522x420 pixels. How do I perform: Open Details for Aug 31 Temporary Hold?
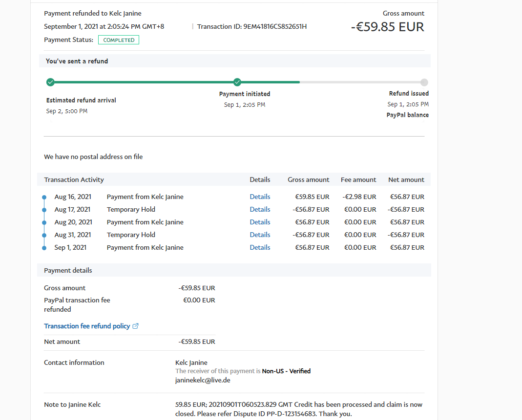click(260, 235)
